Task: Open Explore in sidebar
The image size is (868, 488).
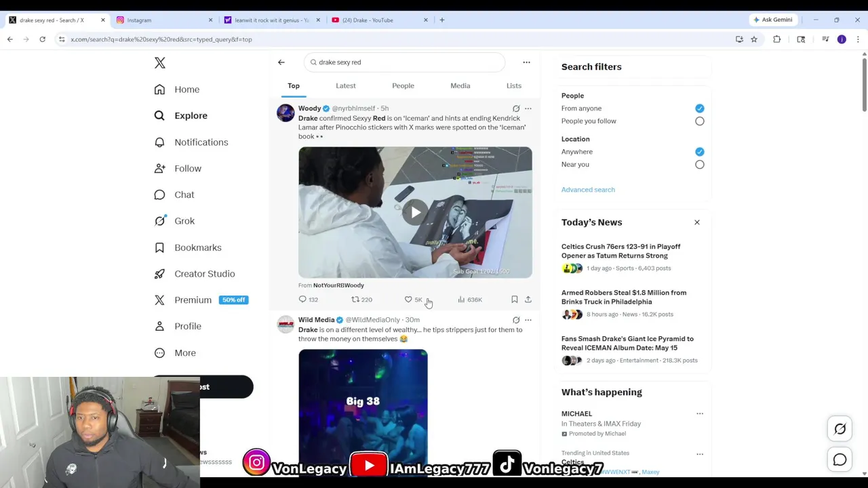Action: [x=180, y=116]
